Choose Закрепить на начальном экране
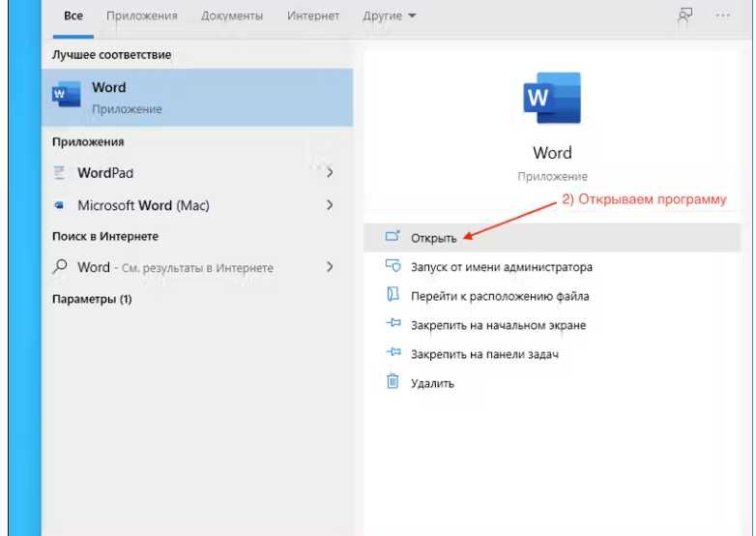Image resolution: width=756 pixels, height=536 pixels. click(552, 325)
